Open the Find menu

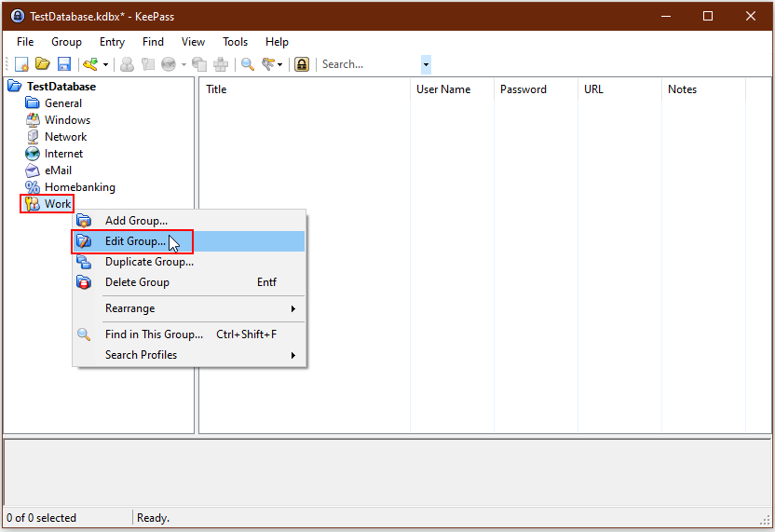[x=153, y=42]
